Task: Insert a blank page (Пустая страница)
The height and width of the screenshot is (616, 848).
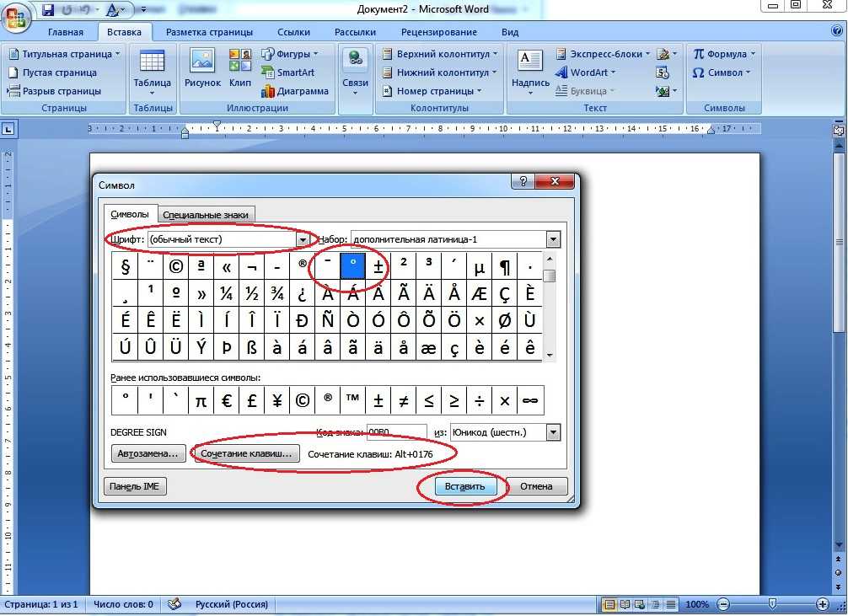Action: click(52, 72)
